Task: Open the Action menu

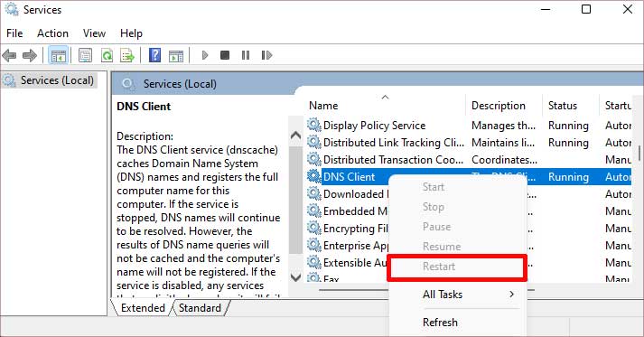Action: point(52,33)
